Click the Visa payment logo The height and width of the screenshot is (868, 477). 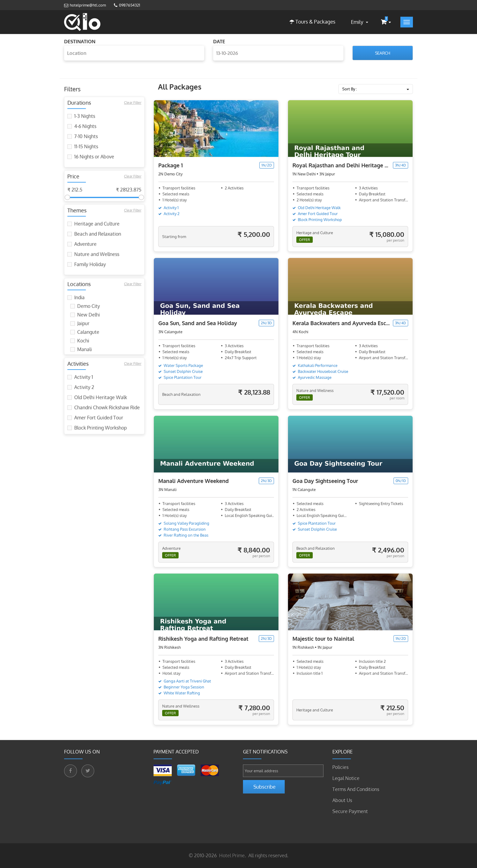tap(163, 770)
